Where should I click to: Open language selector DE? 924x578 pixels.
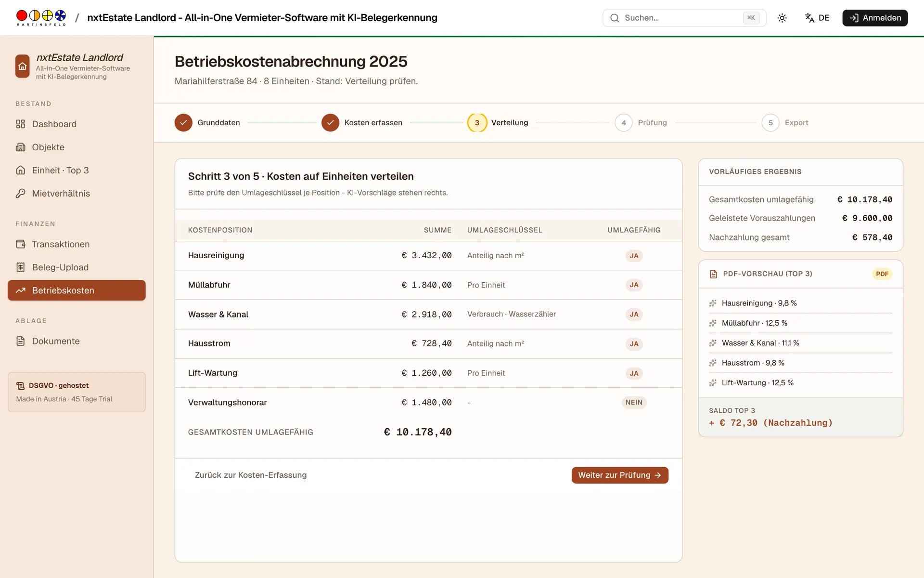pyautogui.click(x=817, y=18)
